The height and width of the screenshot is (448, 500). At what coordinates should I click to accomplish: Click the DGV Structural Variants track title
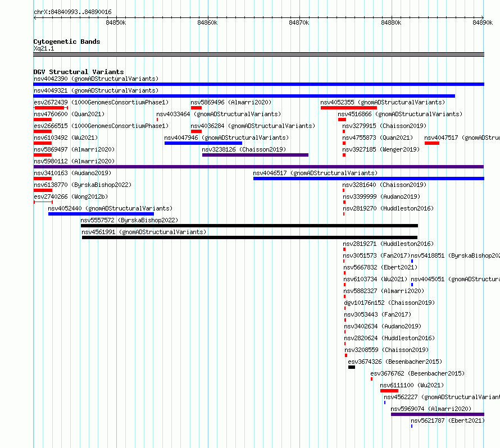pyautogui.click(x=79, y=72)
